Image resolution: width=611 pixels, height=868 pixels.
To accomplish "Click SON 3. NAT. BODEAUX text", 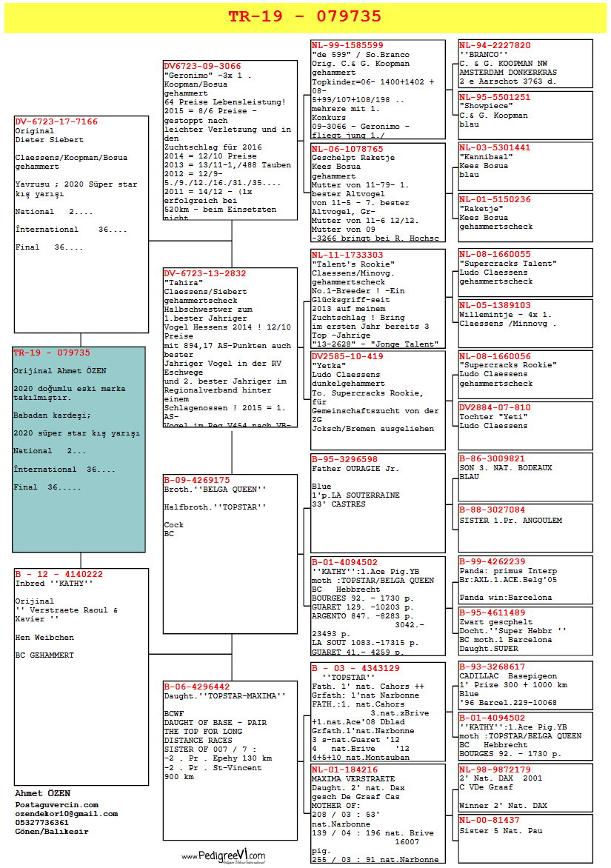I will [x=506, y=468].
